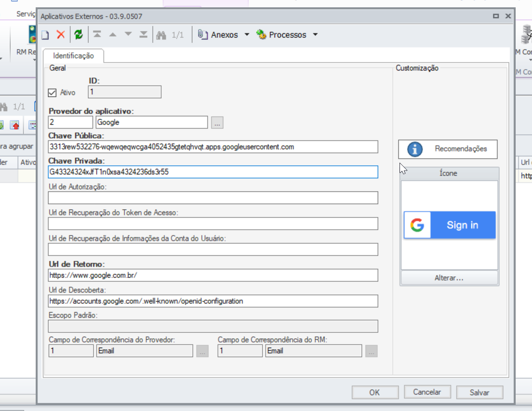Go to next record arrow

pos(128,34)
